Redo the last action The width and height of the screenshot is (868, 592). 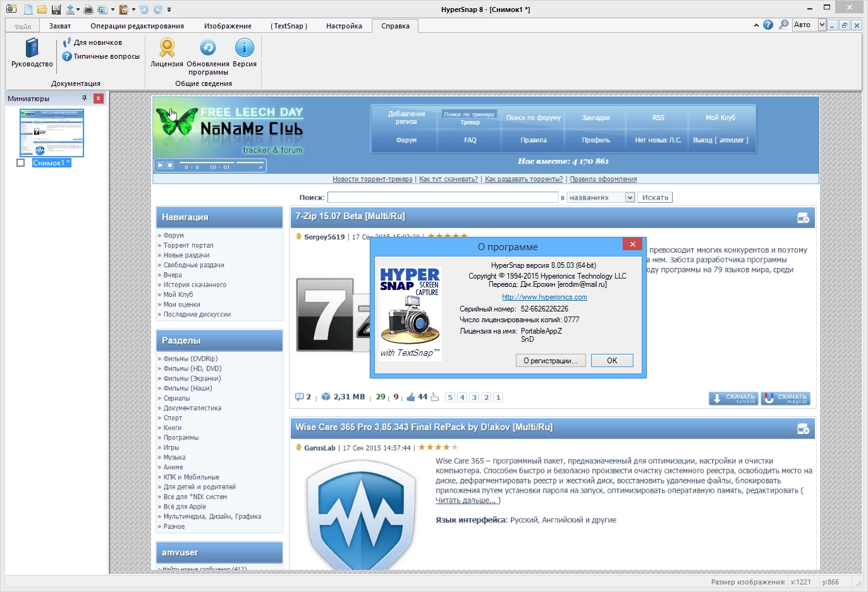coord(157,9)
